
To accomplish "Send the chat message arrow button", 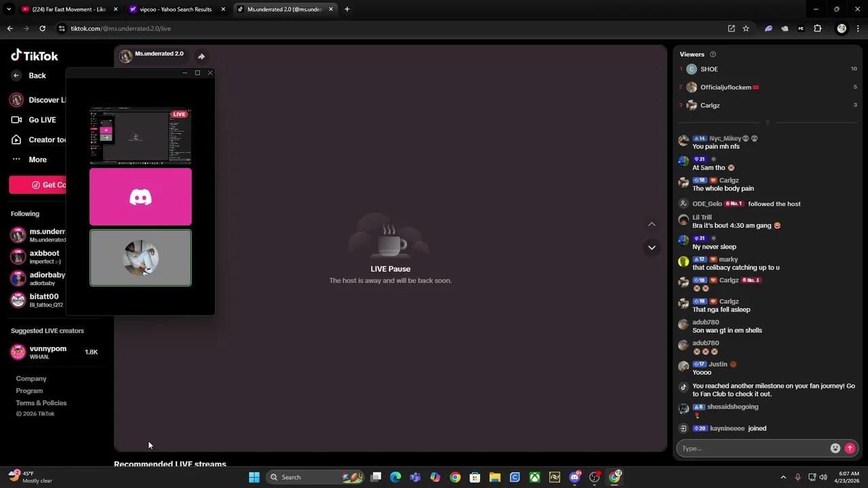I will [850, 448].
